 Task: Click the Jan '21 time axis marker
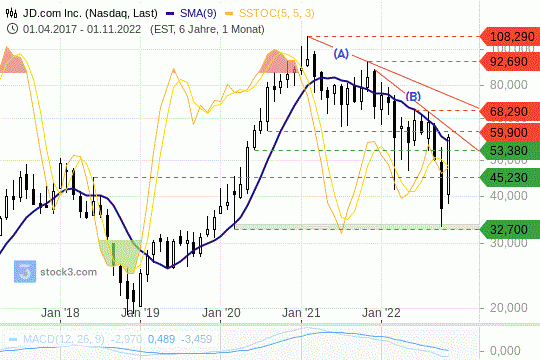click(301, 313)
